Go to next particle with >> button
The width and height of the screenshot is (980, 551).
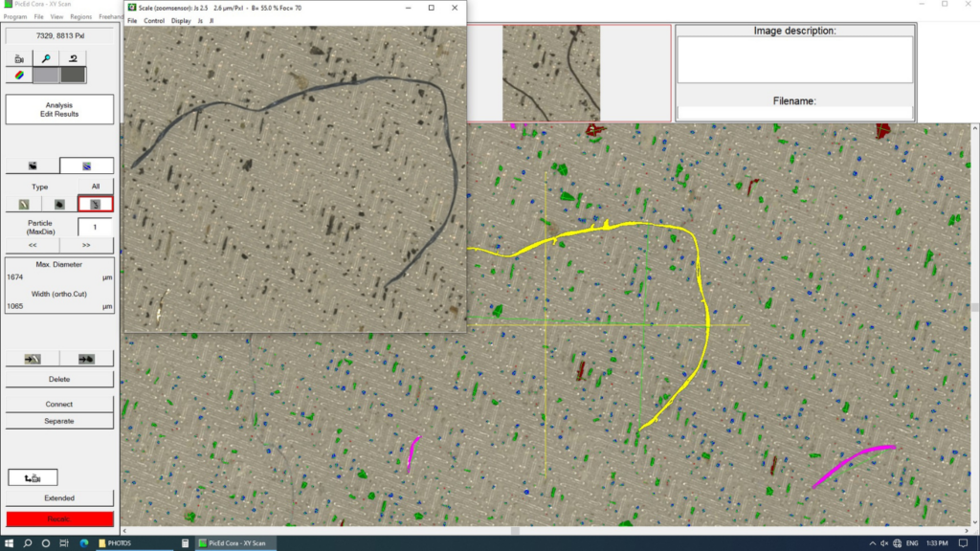(86, 245)
